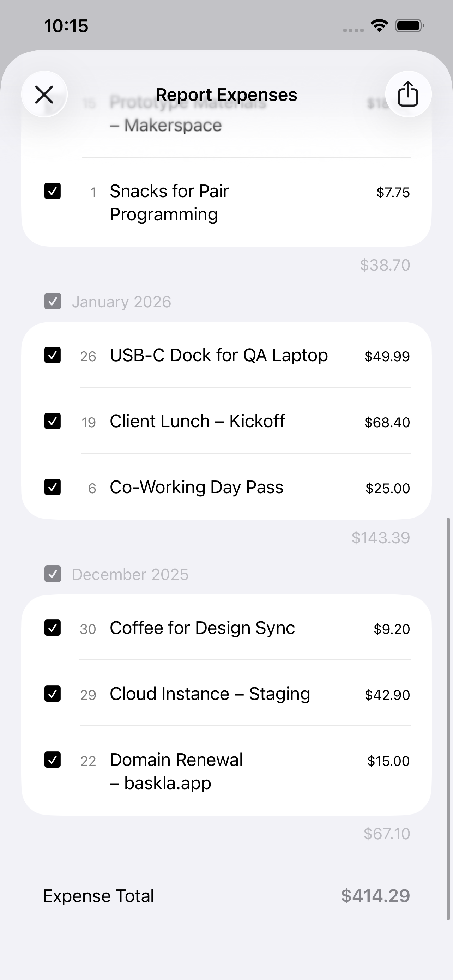Image resolution: width=453 pixels, height=980 pixels.
Task: Uncheck Domain Renewal – baskla.app expense
Action: click(x=53, y=760)
